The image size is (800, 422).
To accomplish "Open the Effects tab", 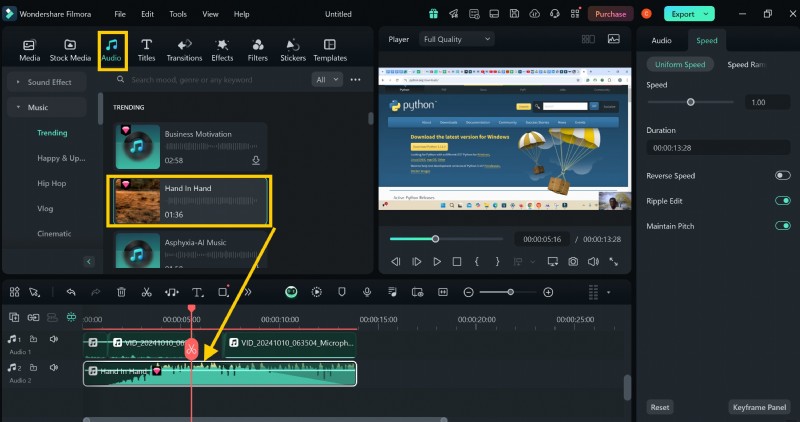I will [222, 50].
